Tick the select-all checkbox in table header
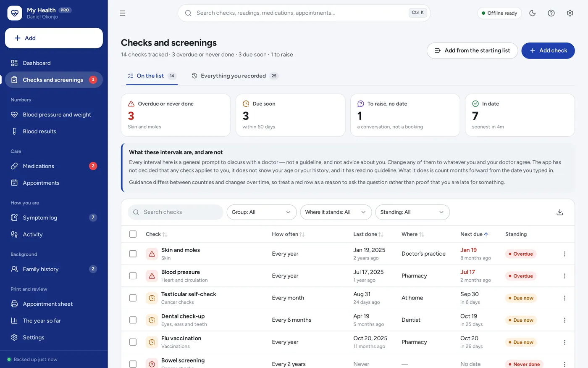This screenshot has width=588, height=368. pos(133,234)
